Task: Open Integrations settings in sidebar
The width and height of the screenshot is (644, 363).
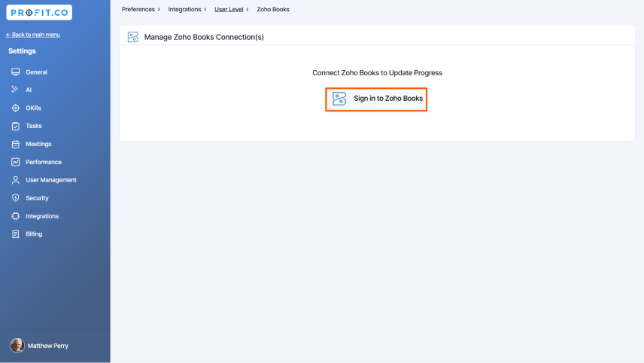Action: (42, 216)
